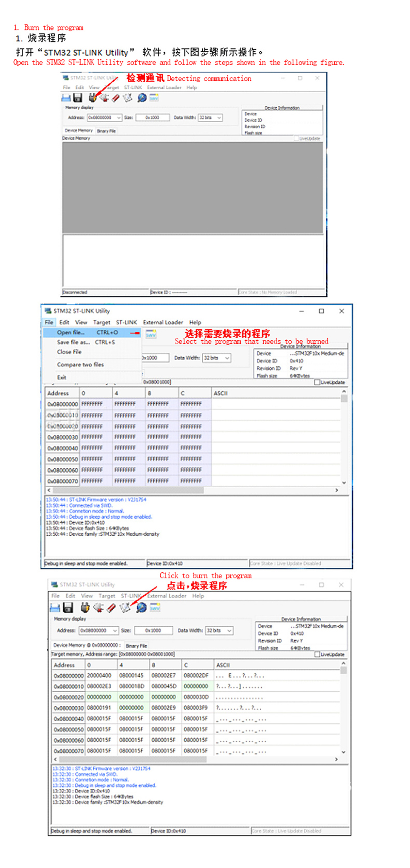Click Program verify icon in bottom window
The width and height of the screenshot is (410, 868).
pos(125,607)
